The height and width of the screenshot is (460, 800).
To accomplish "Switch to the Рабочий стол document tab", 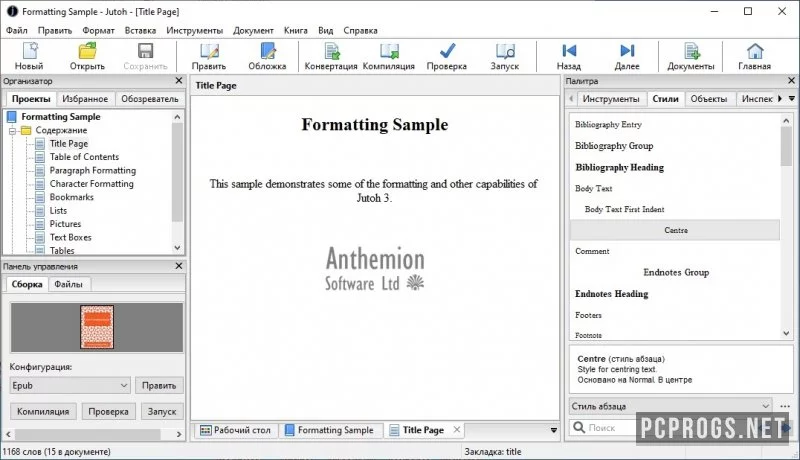I will 236,430.
